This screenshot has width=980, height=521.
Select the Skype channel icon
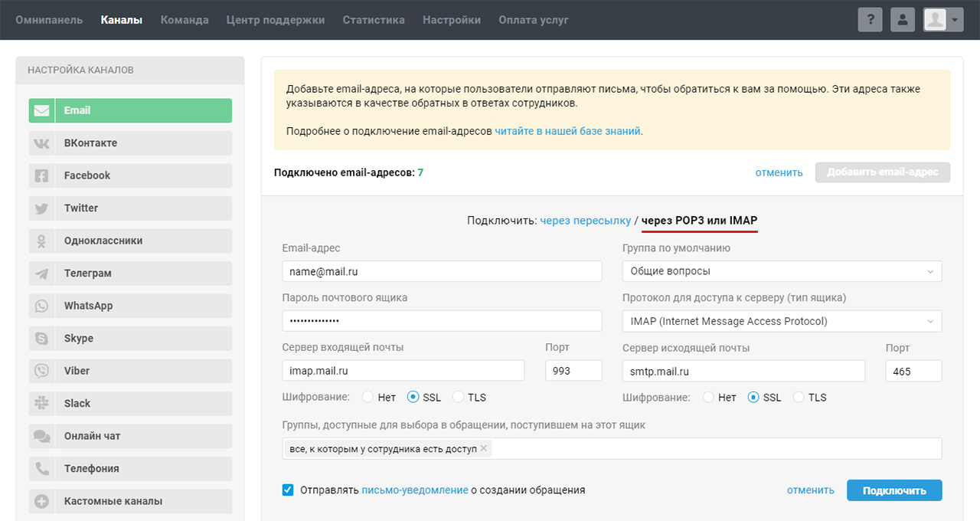tap(41, 339)
